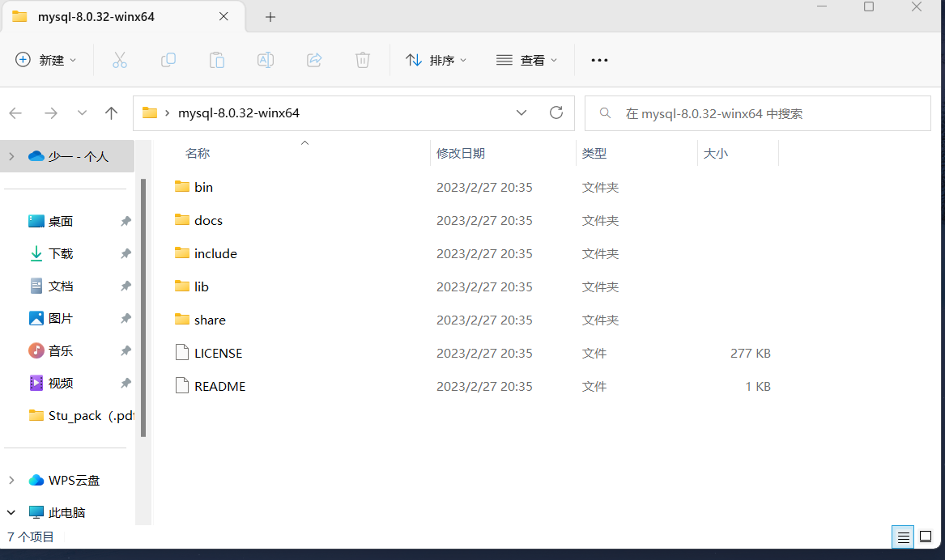Refresh the current folder view
945x560 pixels.
[556, 112]
